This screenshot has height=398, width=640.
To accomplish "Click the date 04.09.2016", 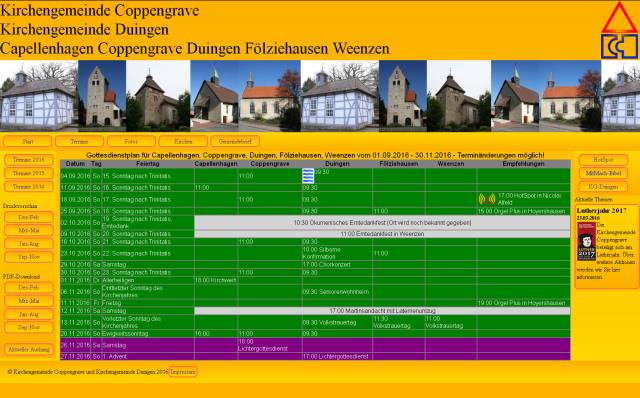I will pos(76,176).
